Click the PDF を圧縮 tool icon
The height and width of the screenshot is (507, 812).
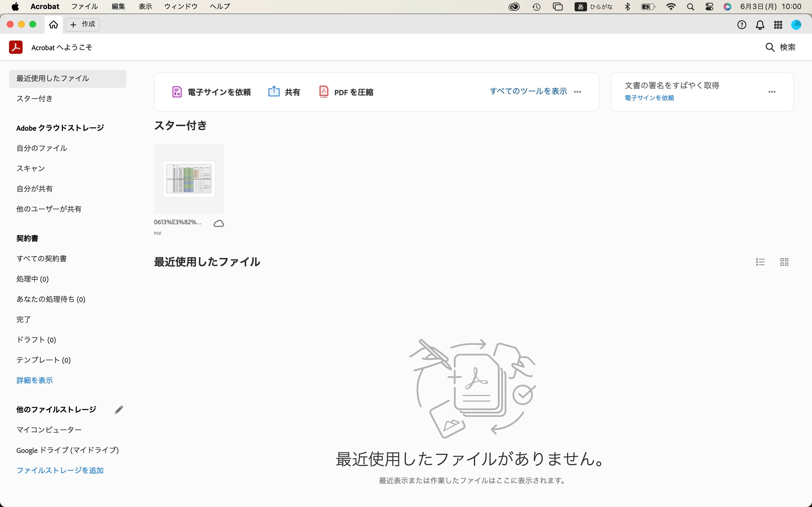(x=323, y=92)
